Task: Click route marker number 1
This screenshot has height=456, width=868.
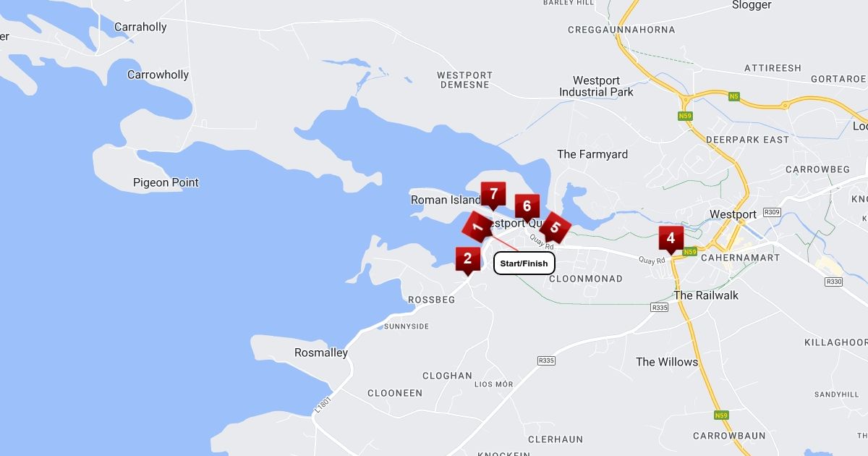Action: pyautogui.click(x=477, y=227)
